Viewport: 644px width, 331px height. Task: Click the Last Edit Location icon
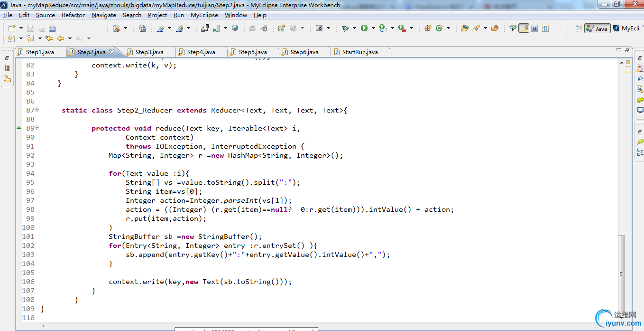pos(49,38)
